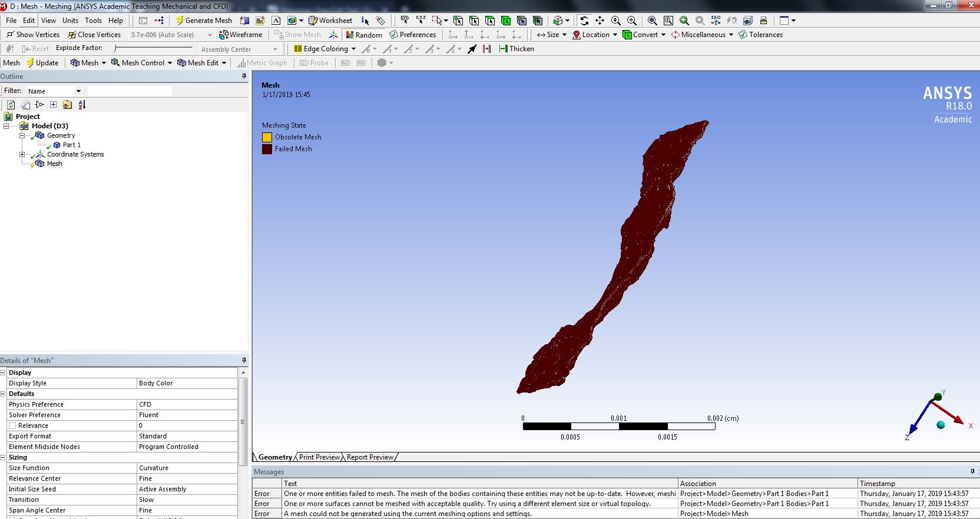This screenshot has height=519, width=980.
Task: Click the Generate Mesh toolbar button
Action: (204, 21)
